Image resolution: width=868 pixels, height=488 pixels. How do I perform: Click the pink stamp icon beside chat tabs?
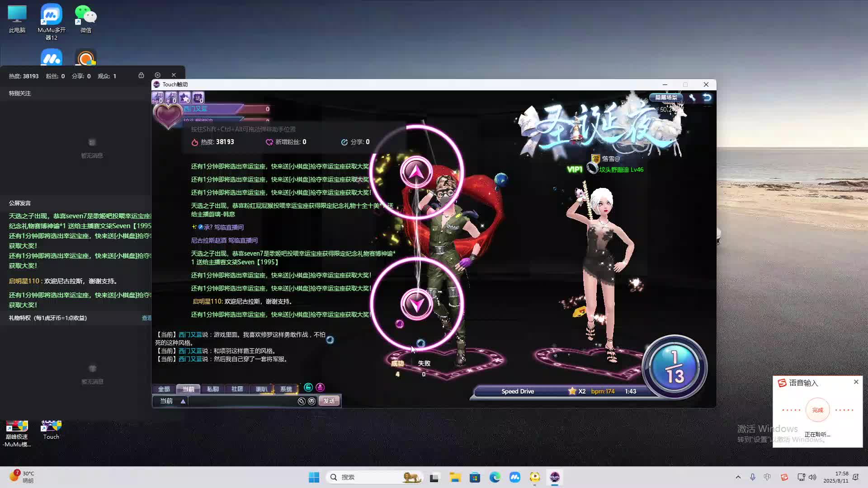tap(320, 388)
